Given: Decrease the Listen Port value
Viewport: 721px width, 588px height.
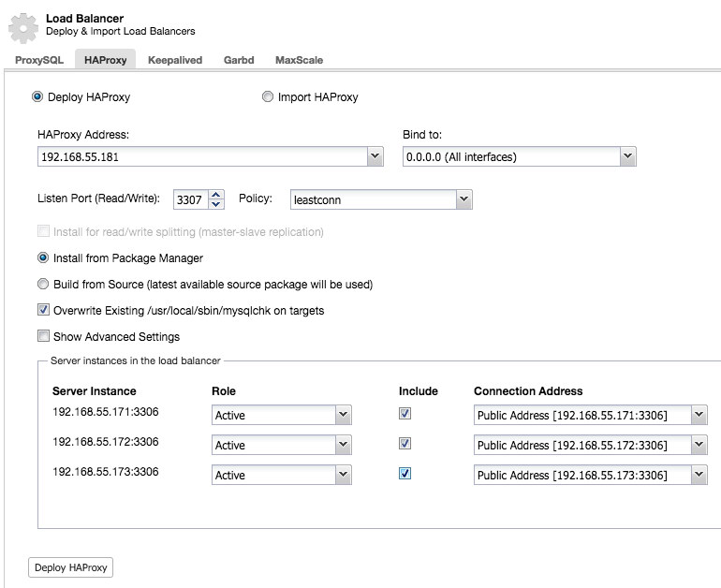Looking at the screenshot, I should 216,204.
